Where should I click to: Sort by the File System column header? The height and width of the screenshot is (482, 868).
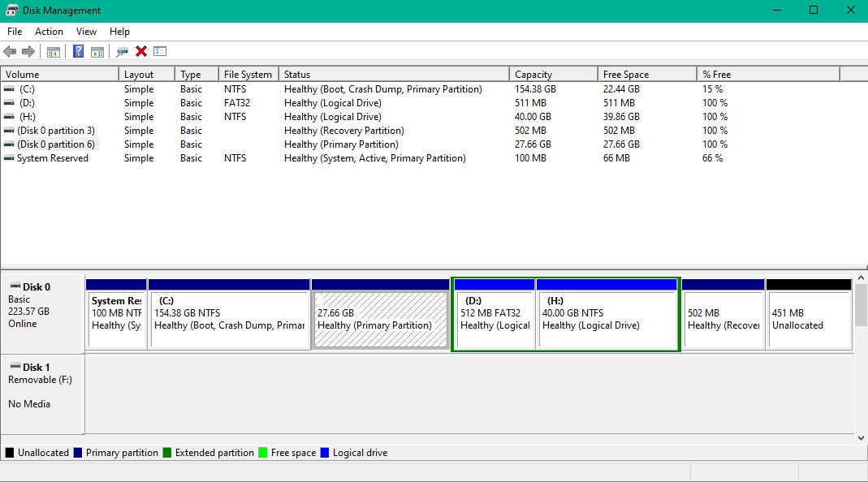(x=248, y=74)
